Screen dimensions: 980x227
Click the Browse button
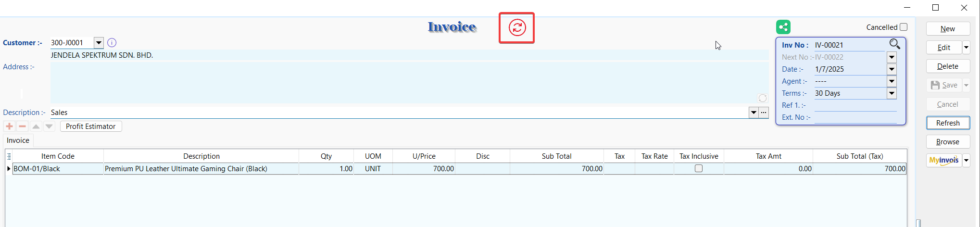coord(947,142)
